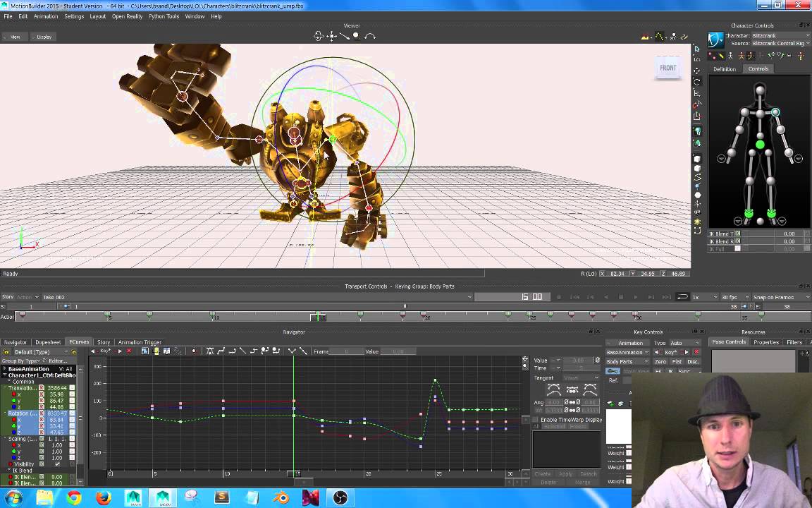Switch to the Animation Trigger tab

[x=140, y=342]
